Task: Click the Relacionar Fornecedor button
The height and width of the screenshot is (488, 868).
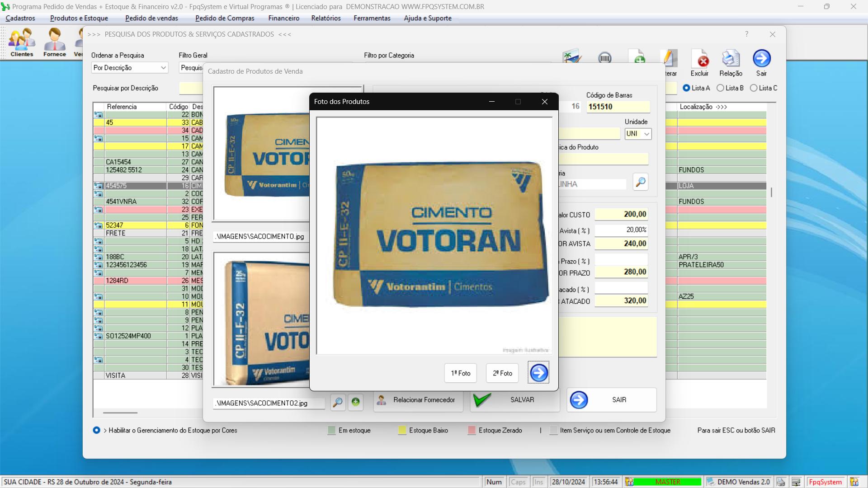Action: tap(418, 400)
